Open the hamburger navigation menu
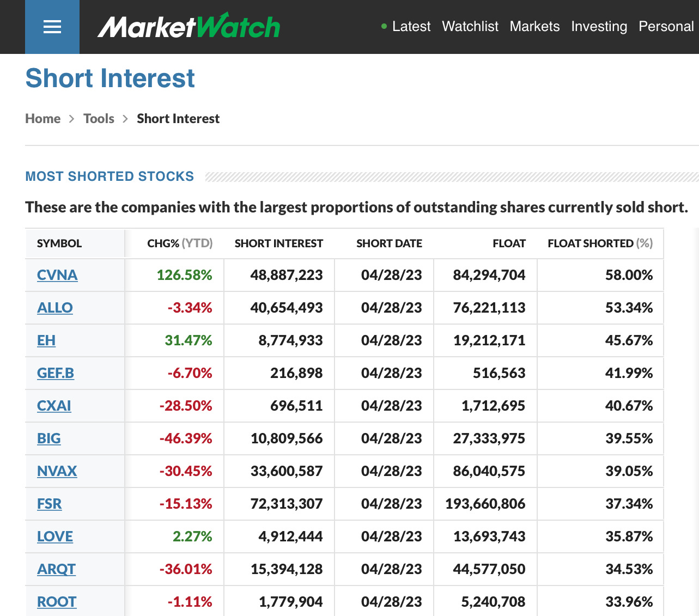 [x=52, y=27]
